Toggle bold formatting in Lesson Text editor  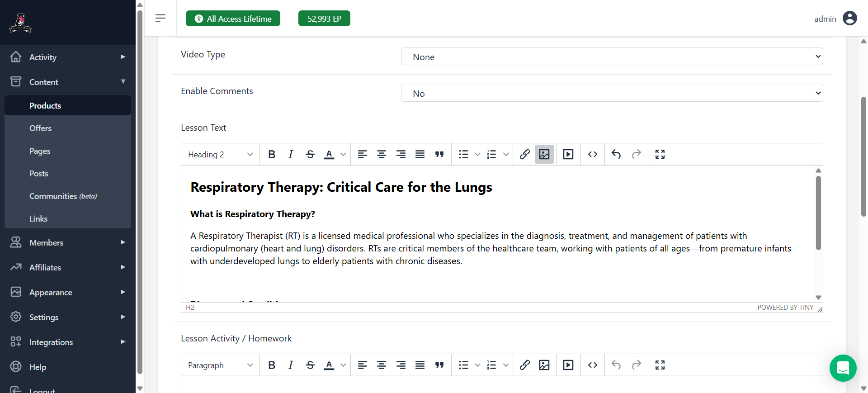click(271, 154)
